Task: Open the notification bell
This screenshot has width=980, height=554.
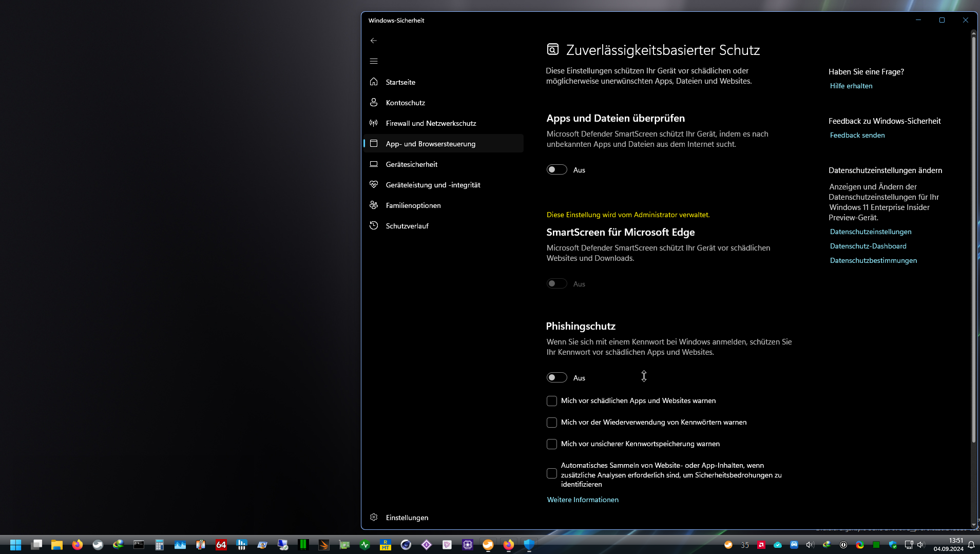Action: click(x=971, y=545)
